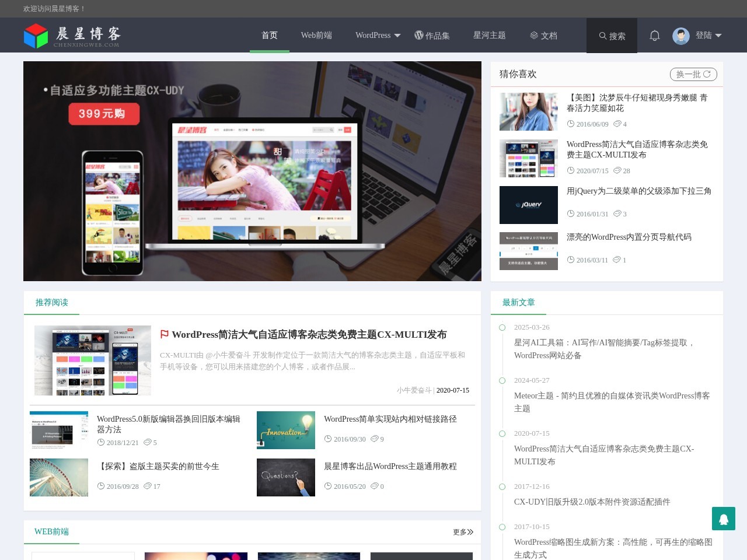Open the CX-MULTI featured article thumbnail

(92, 360)
